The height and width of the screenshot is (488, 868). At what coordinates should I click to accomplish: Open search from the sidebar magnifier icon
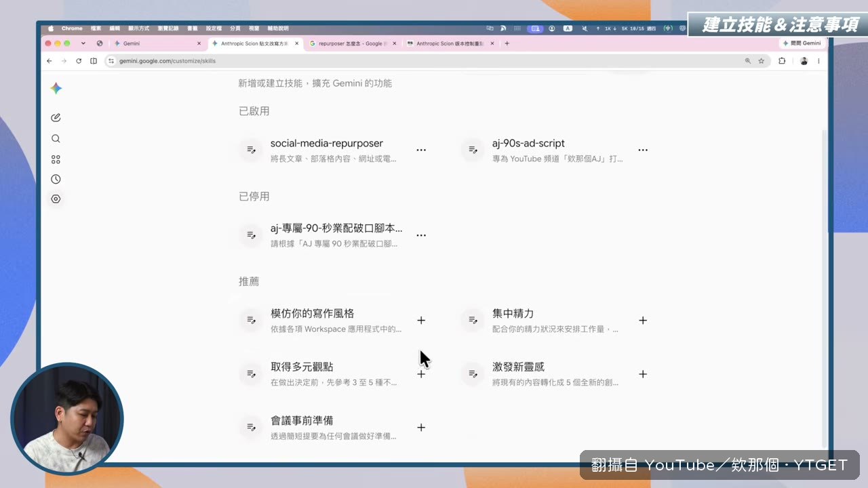pos(56,138)
